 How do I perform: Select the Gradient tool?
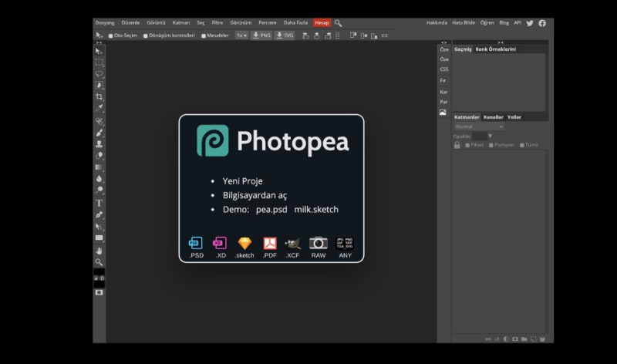[99, 167]
